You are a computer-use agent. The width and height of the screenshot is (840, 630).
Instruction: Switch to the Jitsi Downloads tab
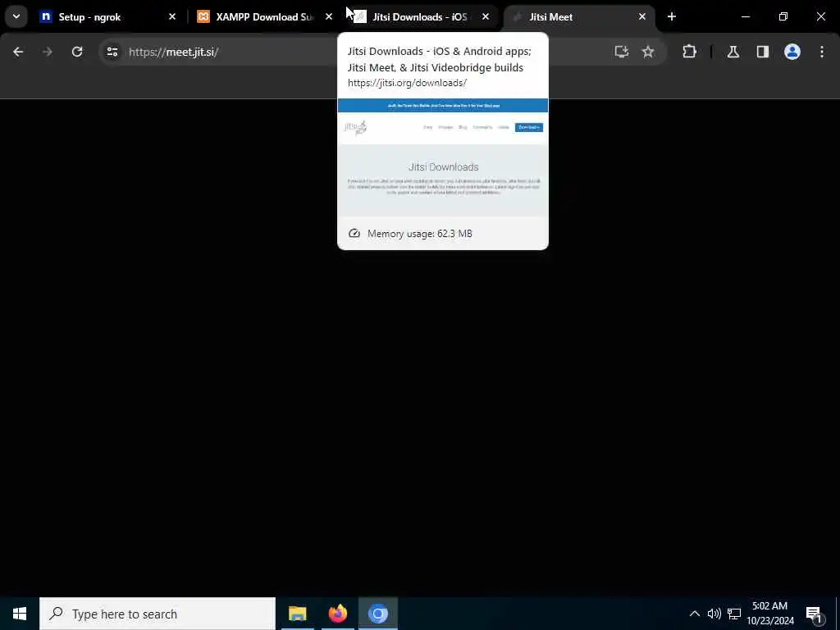421,16
